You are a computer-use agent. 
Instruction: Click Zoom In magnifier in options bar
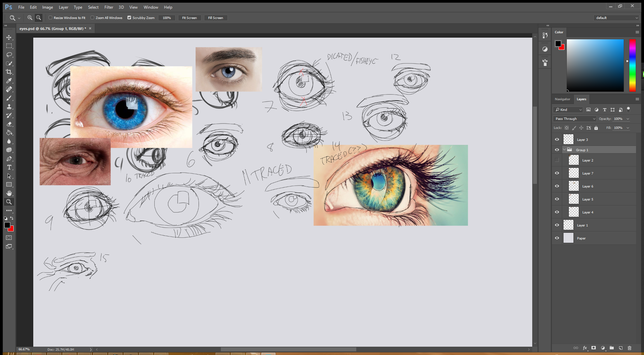(x=30, y=18)
